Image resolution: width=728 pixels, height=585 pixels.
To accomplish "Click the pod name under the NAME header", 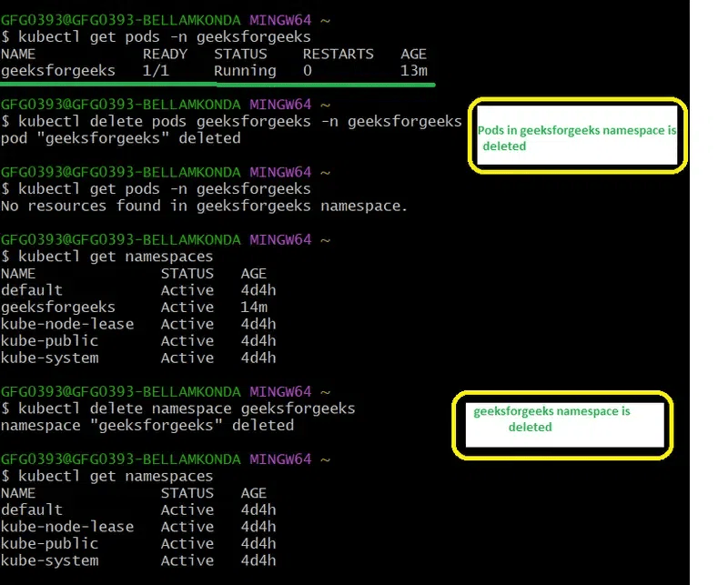I will pos(58,71).
